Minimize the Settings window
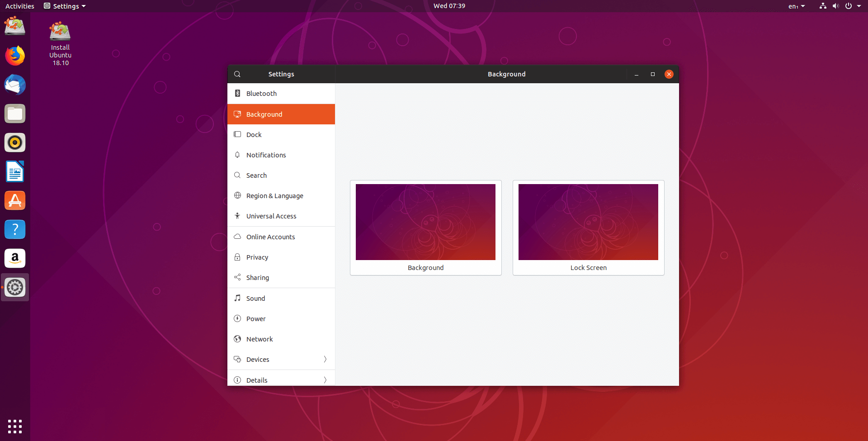The width and height of the screenshot is (868, 441). pos(636,74)
